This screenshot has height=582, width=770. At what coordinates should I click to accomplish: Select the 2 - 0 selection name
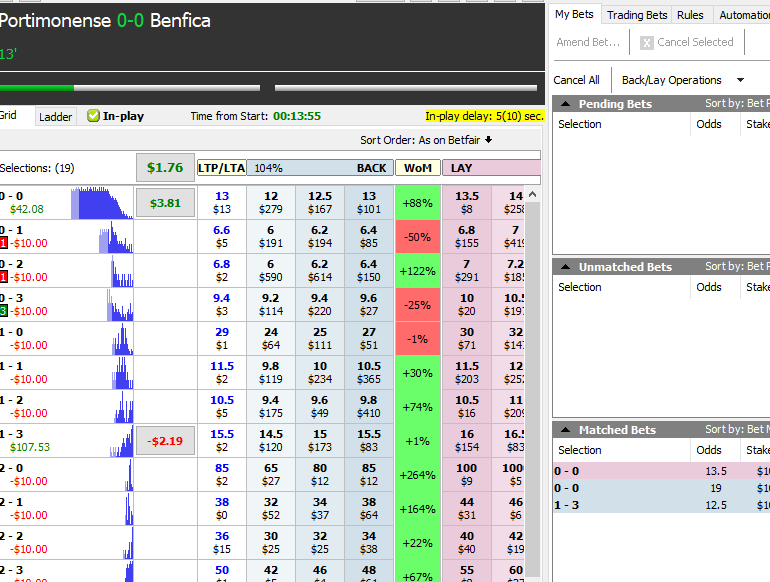[12, 468]
